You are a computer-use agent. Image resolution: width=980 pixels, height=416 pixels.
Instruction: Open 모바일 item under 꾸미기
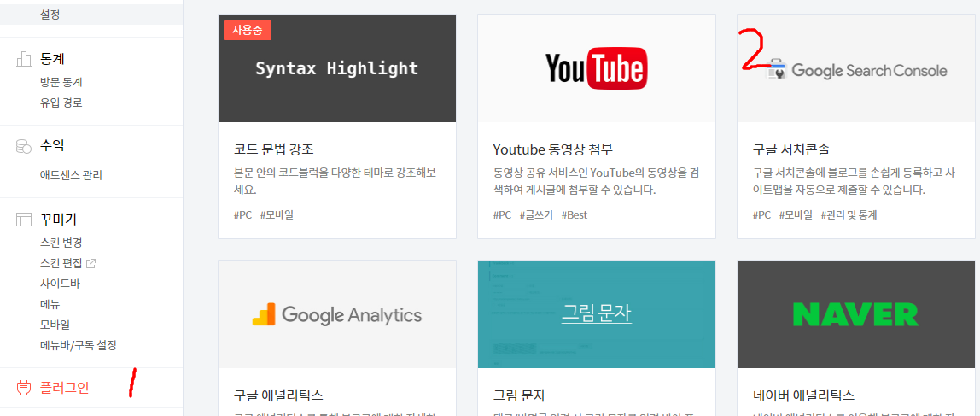coord(55,325)
